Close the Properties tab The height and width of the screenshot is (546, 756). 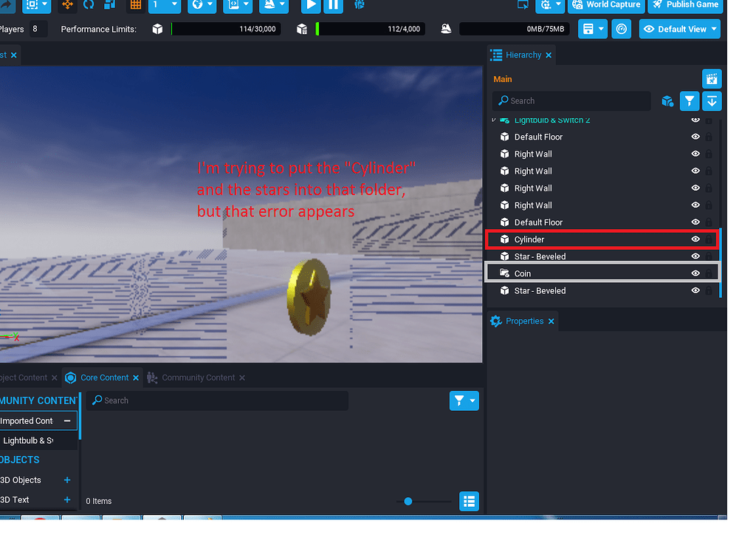coord(551,321)
